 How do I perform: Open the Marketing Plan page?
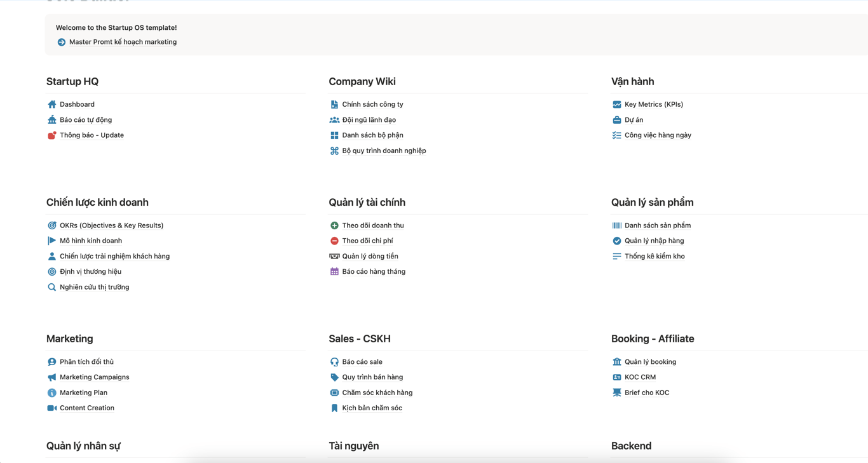pyautogui.click(x=83, y=393)
